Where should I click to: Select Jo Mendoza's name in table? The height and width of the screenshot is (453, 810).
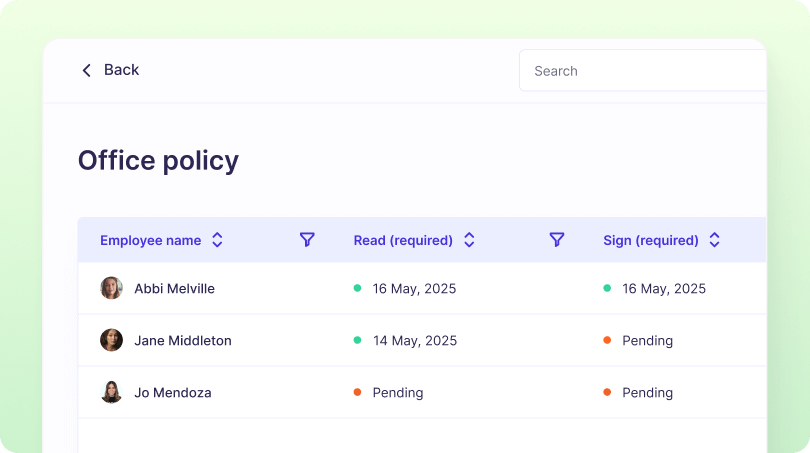point(173,393)
